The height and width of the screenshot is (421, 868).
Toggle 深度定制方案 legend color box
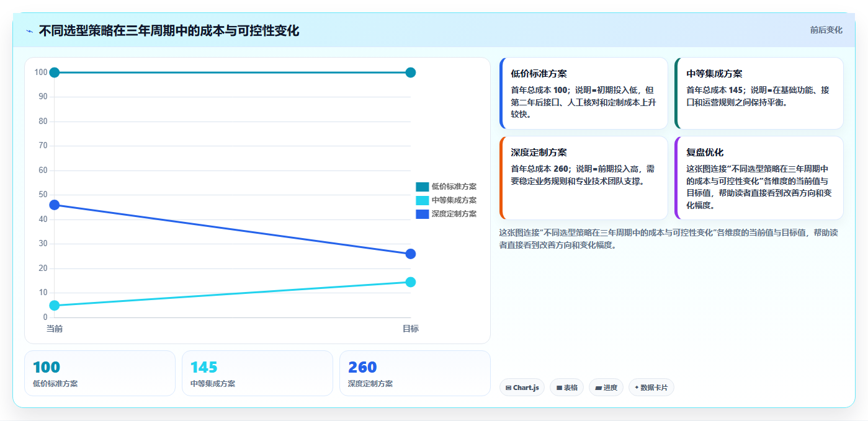click(x=422, y=214)
